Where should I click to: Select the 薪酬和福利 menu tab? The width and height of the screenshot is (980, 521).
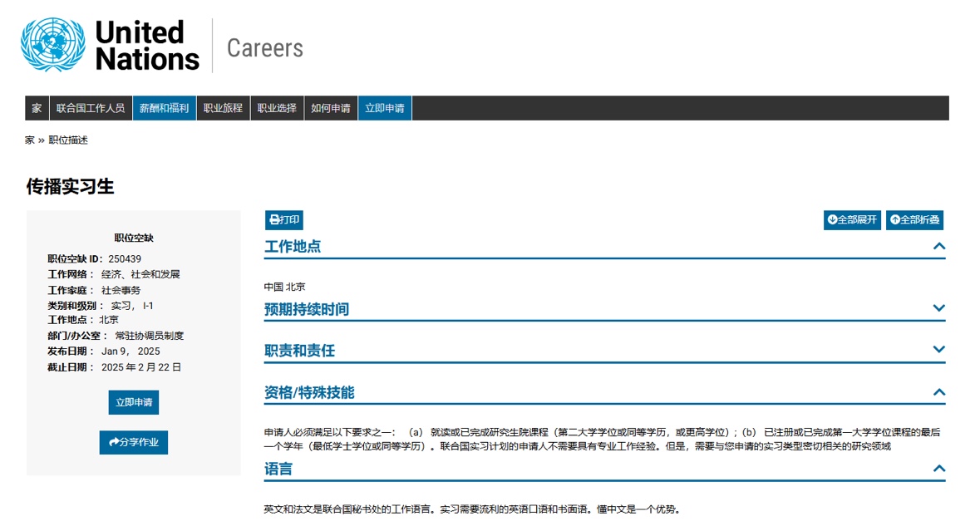pyautogui.click(x=164, y=108)
